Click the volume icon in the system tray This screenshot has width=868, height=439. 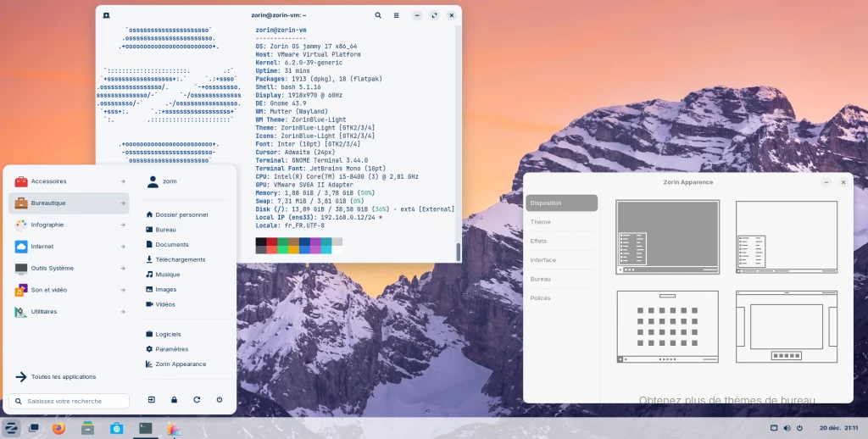787,428
